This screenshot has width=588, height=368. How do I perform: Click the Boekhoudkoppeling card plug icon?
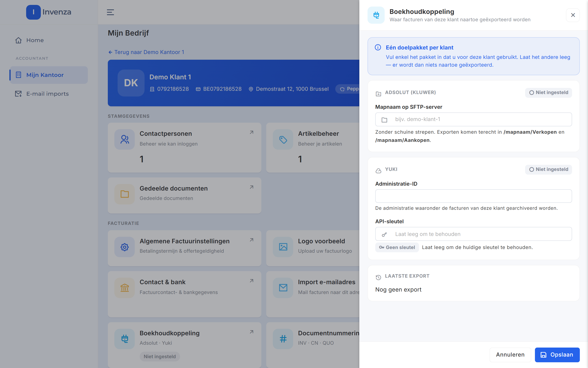[x=124, y=339]
